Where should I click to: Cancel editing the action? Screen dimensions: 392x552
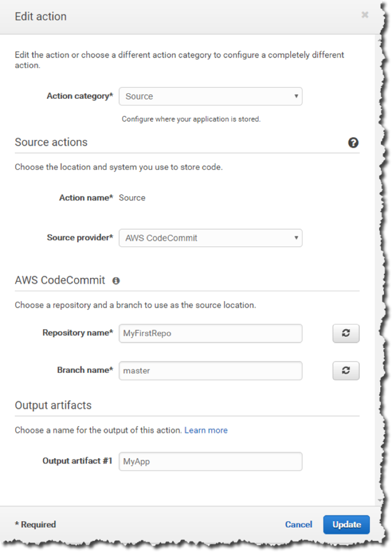[x=298, y=525]
